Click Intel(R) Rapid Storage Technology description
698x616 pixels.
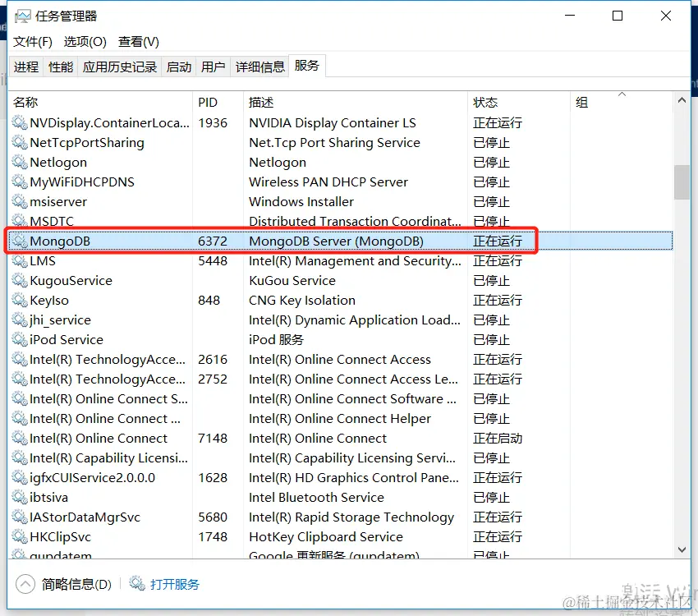click(x=351, y=517)
